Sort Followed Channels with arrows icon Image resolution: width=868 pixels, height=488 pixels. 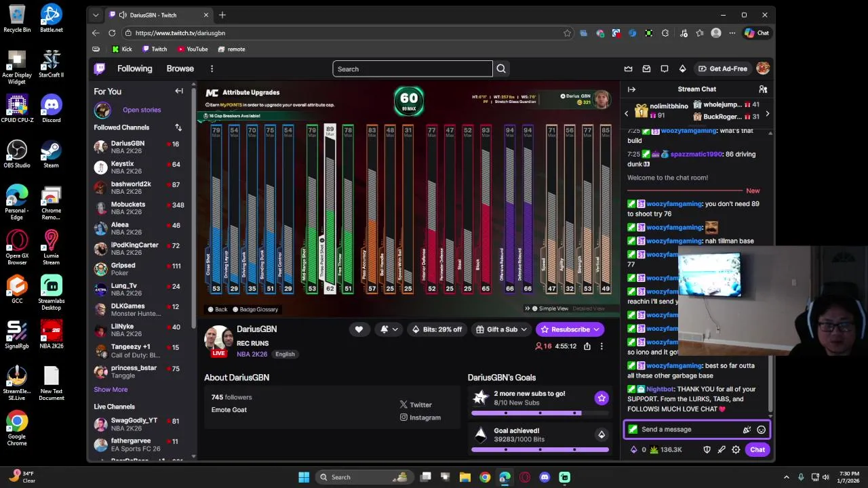178,127
